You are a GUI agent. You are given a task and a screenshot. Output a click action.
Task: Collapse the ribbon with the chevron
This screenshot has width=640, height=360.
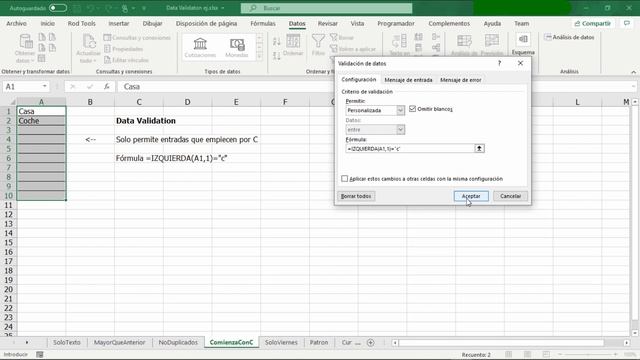[x=633, y=72]
